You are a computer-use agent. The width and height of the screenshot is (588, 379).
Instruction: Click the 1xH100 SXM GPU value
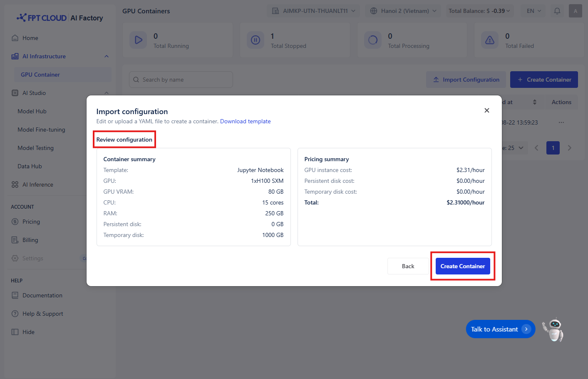pyautogui.click(x=267, y=181)
